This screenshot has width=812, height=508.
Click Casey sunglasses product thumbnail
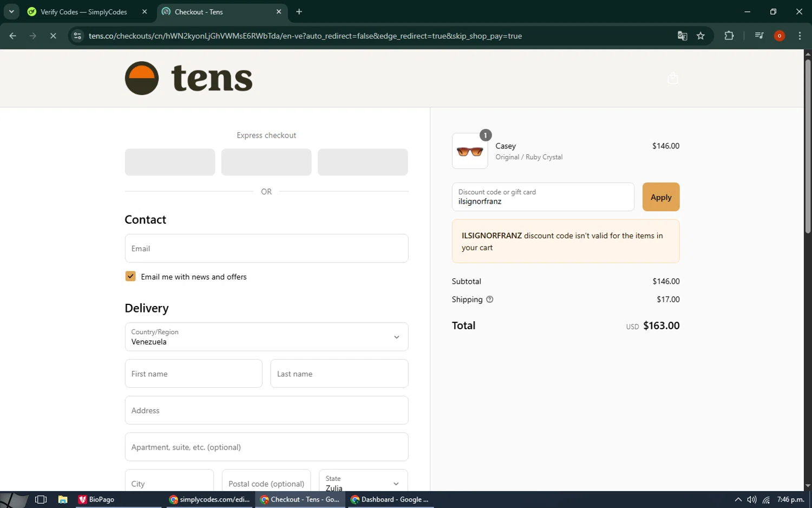click(x=470, y=151)
